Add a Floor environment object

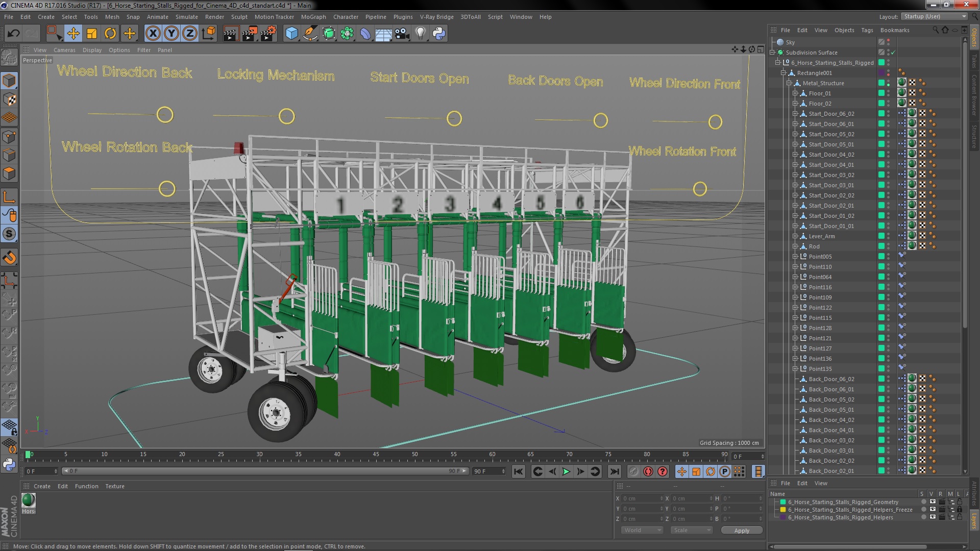[383, 34]
